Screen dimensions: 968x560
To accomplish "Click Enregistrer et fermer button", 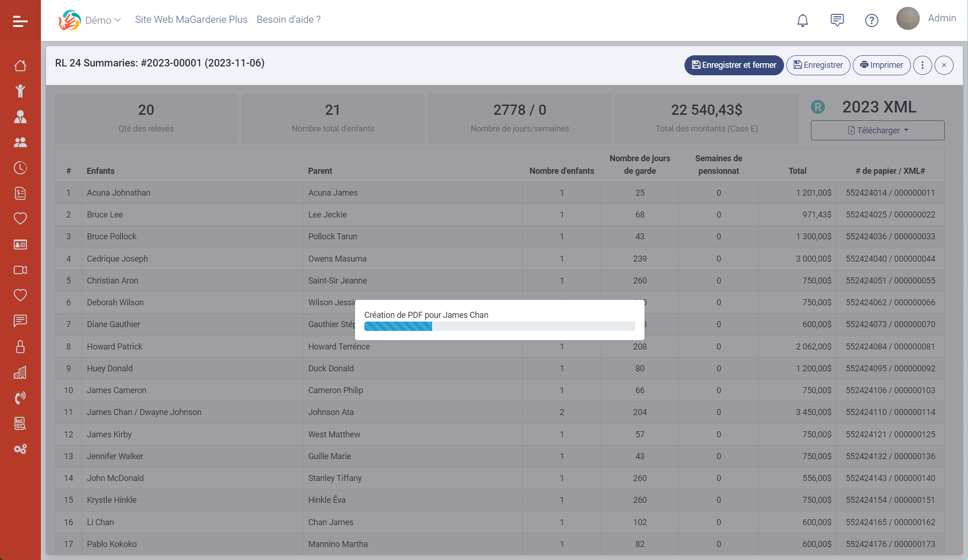I will 734,65.
